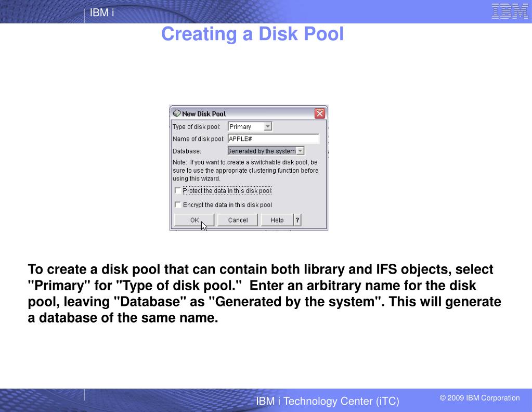Click the 'Database:' label
Screen dimensions: 532x412
click(187, 151)
